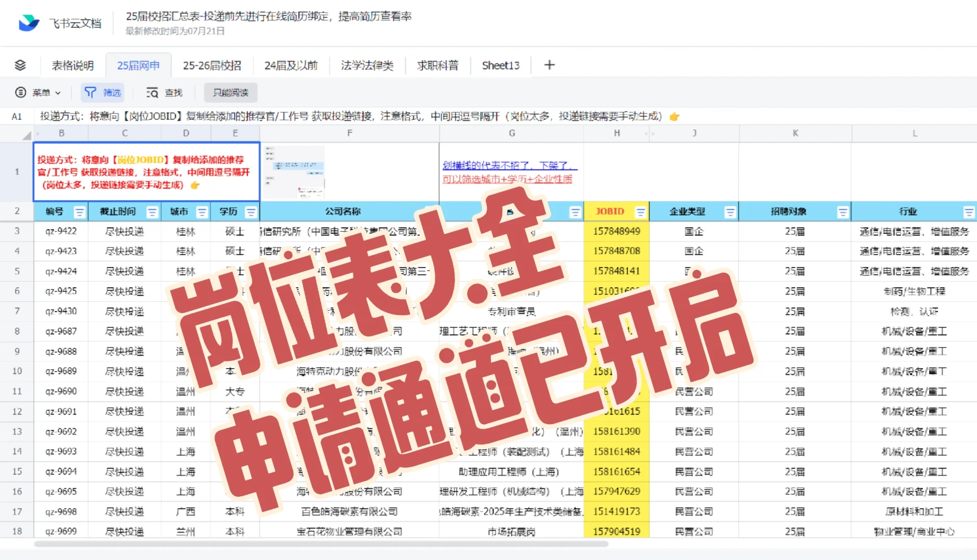Select JOBID cell 158161484
This screenshot has width=977, height=560.
(616, 452)
